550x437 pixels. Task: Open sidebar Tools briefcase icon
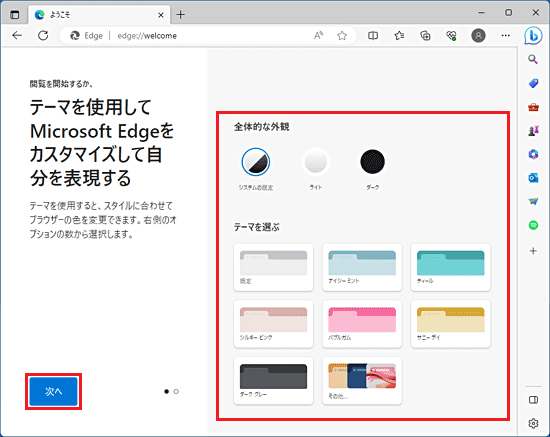(533, 107)
